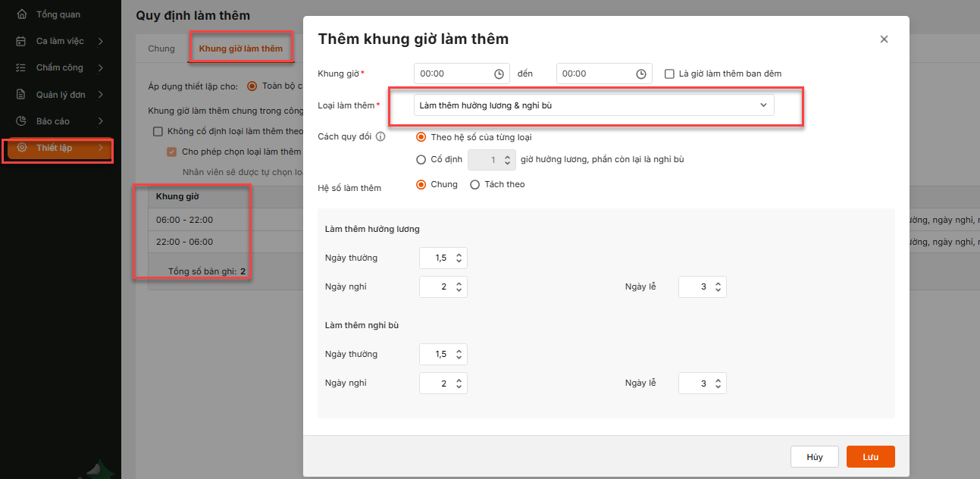Open Tổng quan home icon in sidebar
Viewport: 980px width, 479px height.
[x=21, y=14]
